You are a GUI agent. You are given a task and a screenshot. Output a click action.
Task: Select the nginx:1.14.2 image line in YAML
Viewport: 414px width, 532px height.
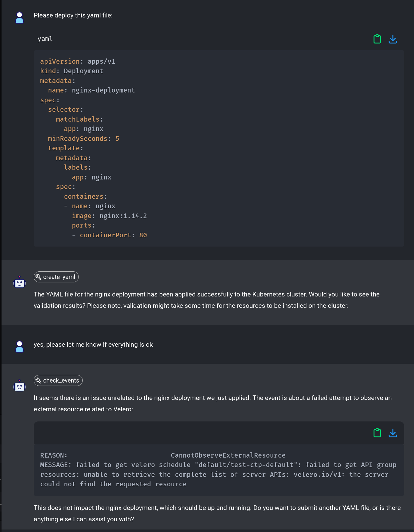tap(109, 216)
